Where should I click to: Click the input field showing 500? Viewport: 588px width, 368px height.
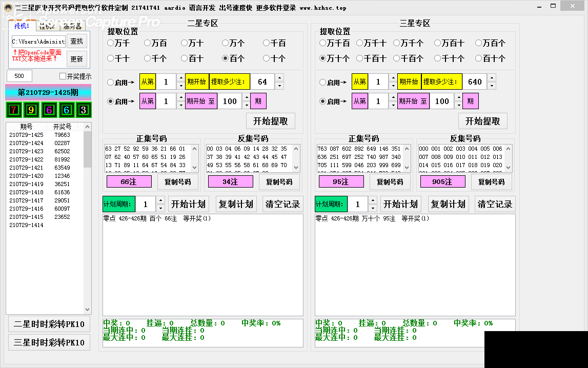[19, 76]
